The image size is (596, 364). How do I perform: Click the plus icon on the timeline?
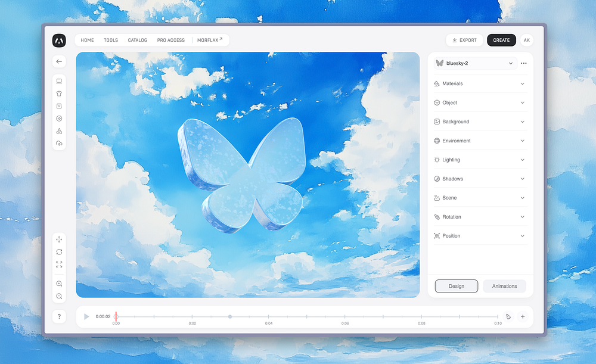(x=523, y=316)
